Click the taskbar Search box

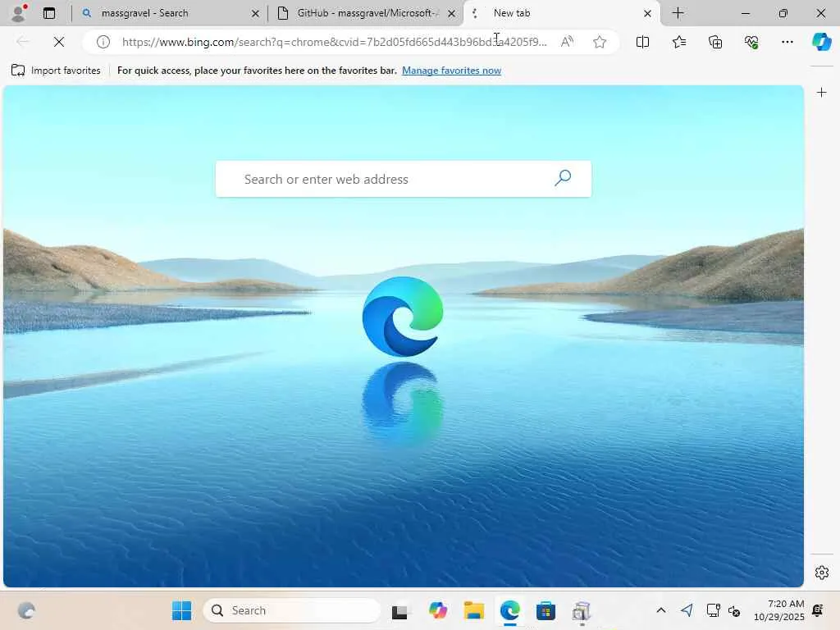point(291,610)
